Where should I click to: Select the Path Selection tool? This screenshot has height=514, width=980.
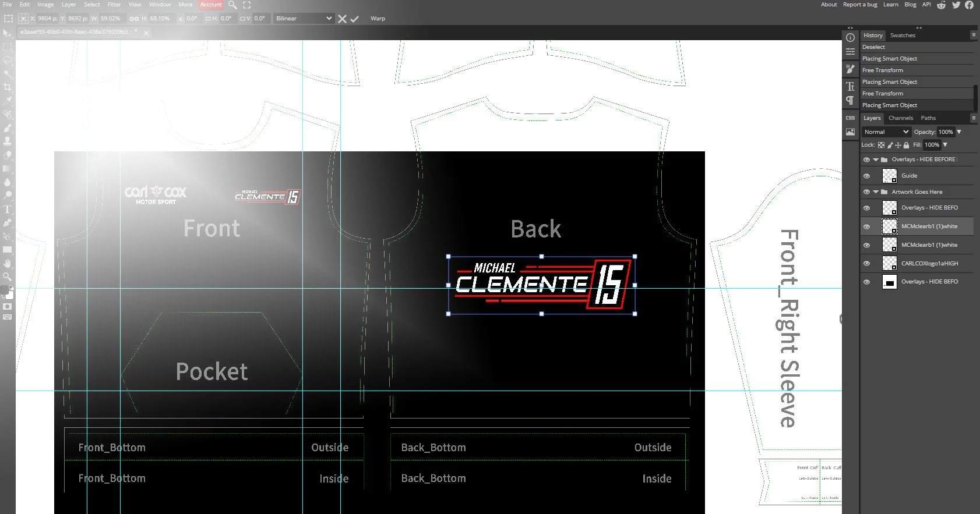(8, 236)
